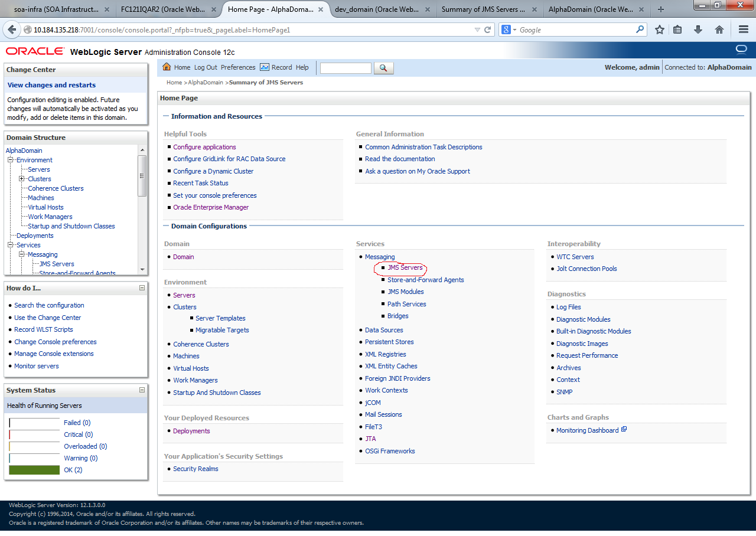The height and width of the screenshot is (536, 756).
Task: Click the OK (2) health status link
Action: [x=73, y=470]
